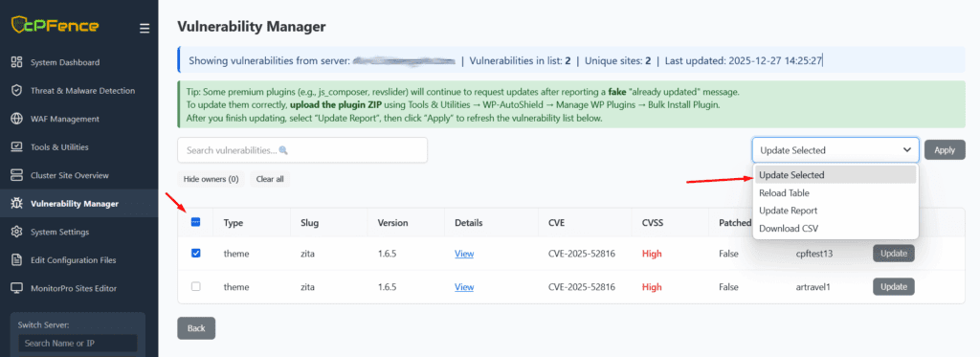Screen dimensions: 980x357
Task: Click High CVSS value in artravel1 row
Action: (651, 287)
